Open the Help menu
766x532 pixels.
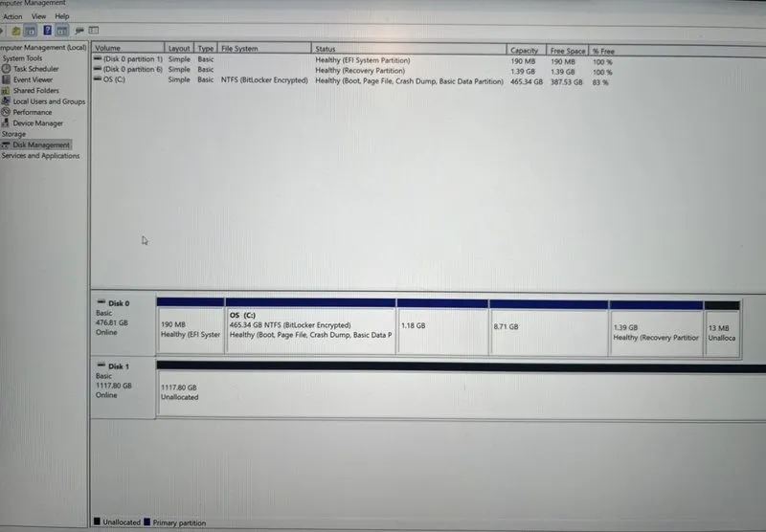(x=62, y=16)
